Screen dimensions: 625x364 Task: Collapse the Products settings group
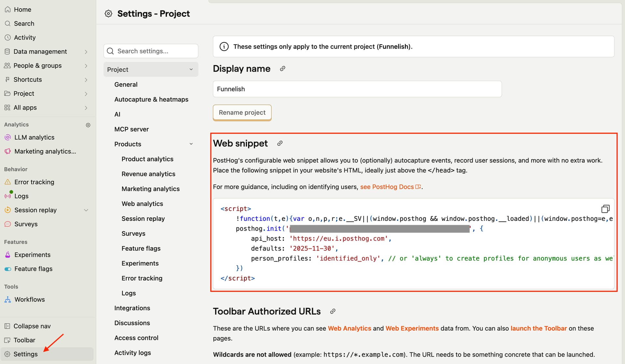click(x=191, y=144)
